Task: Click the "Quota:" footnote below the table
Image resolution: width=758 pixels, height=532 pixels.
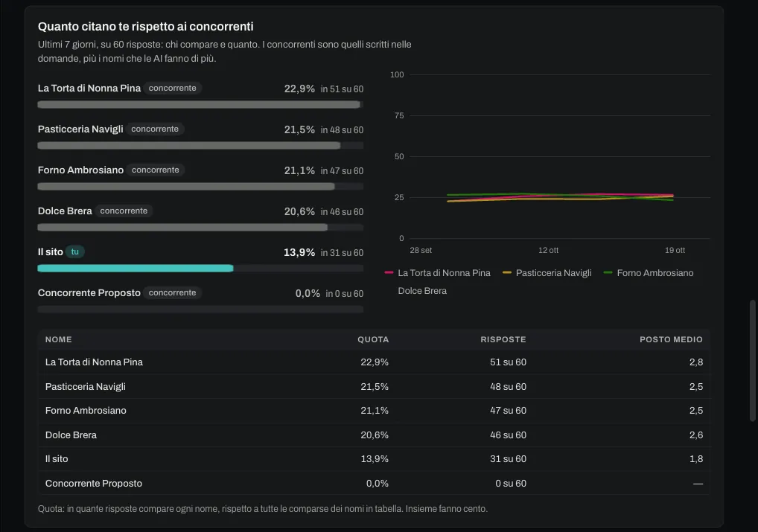Action: click(263, 509)
